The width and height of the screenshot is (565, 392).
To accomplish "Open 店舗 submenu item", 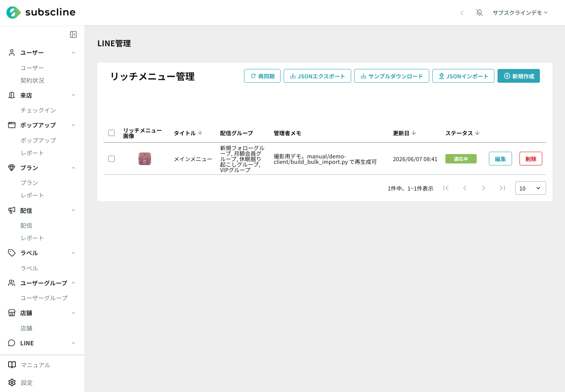I will (x=26, y=328).
